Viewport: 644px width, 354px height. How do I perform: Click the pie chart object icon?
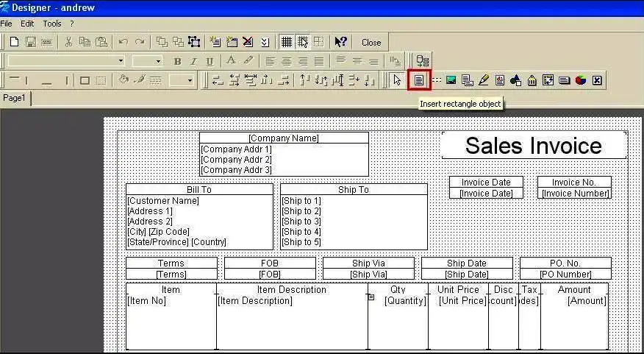pos(581,80)
